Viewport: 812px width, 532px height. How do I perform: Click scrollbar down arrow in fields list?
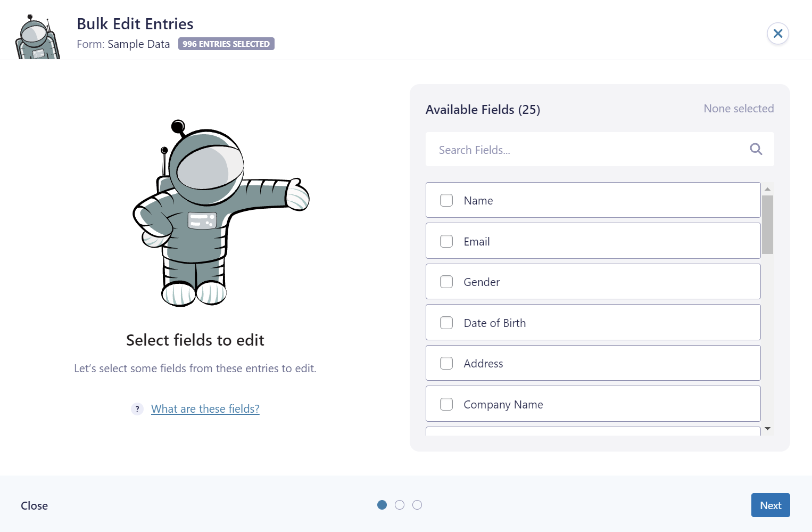pyautogui.click(x=767, y=429)
